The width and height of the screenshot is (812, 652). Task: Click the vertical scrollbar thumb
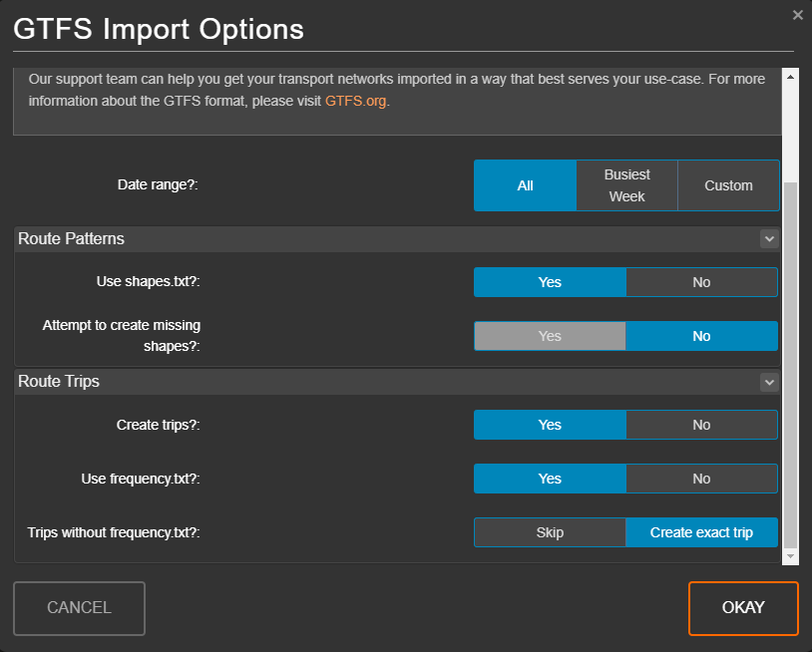tap(790, 364)
